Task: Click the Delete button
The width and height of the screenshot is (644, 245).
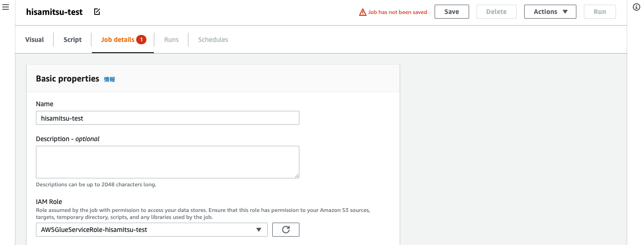Action: pos(496,12)
